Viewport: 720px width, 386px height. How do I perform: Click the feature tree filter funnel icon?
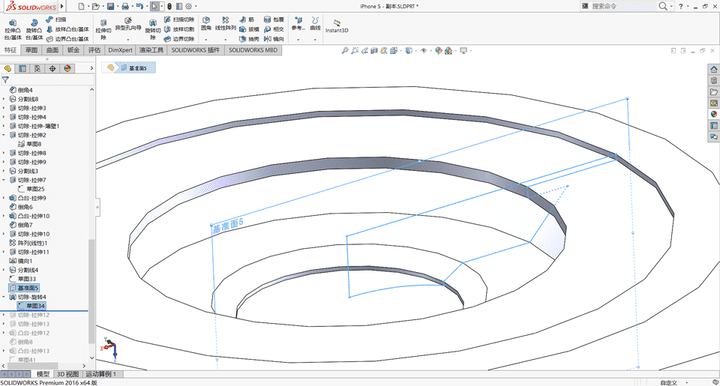6,80
